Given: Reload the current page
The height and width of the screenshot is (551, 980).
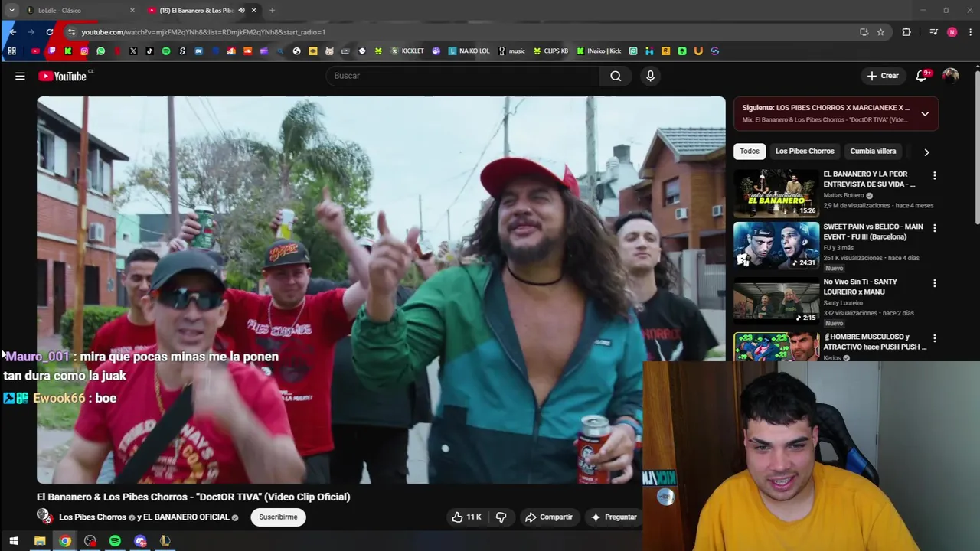Looking at the screenshot, I should (x=50, y=32).
